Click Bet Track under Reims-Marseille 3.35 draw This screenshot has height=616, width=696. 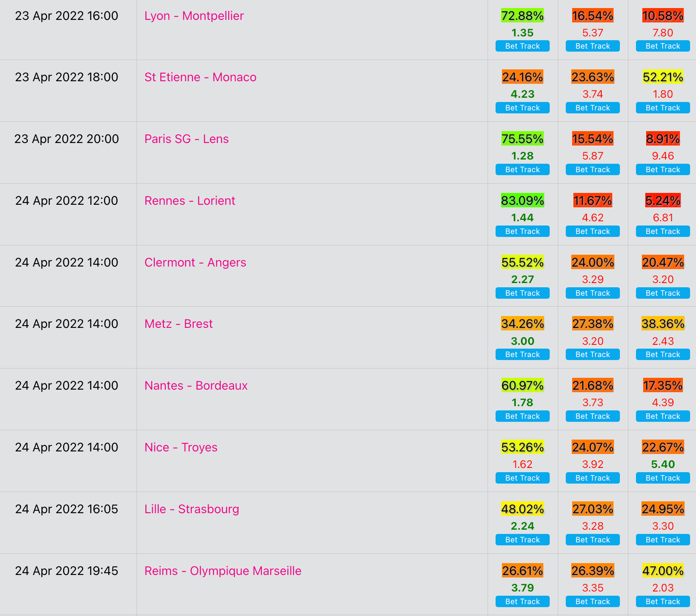[593, 602]
